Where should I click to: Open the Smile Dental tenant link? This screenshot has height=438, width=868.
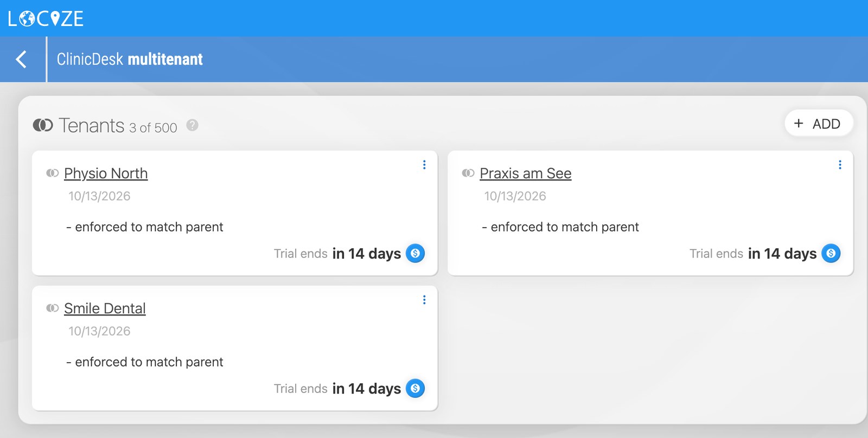pyautogui.click(x=105, y=308)
